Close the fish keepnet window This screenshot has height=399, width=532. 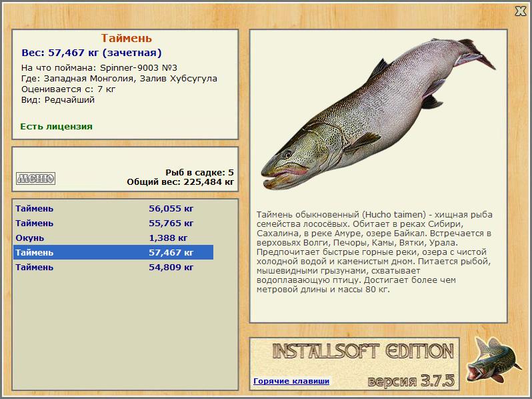(x=520, y=11)
